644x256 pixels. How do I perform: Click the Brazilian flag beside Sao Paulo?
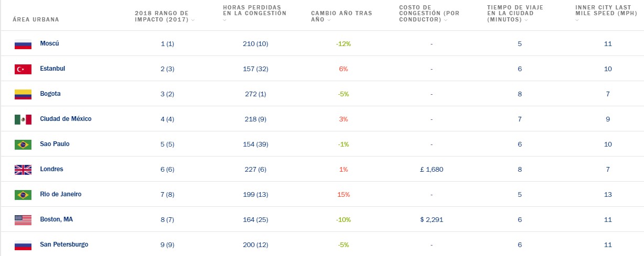click(x=23, y=144)
